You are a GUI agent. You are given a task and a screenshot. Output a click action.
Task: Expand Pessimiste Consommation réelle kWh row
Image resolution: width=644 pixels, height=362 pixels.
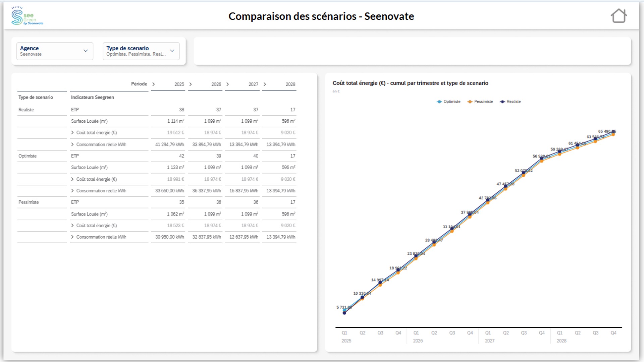click(72, 237)
